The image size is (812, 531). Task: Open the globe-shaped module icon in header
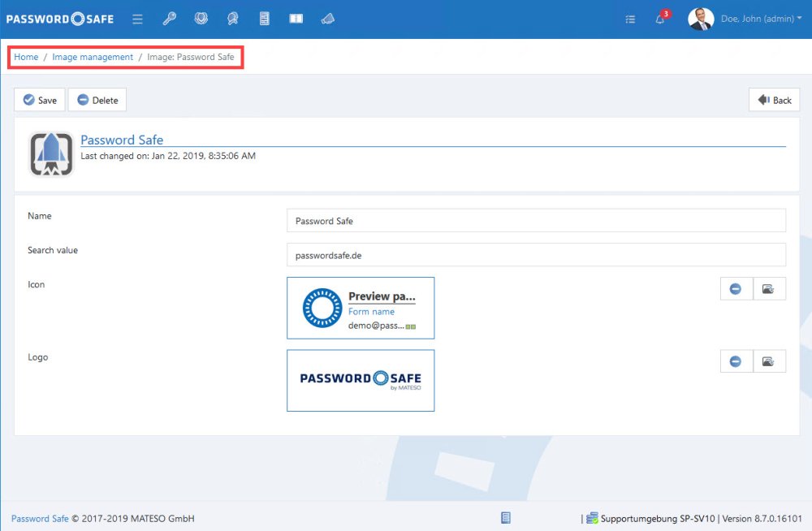tap(201, 19)
